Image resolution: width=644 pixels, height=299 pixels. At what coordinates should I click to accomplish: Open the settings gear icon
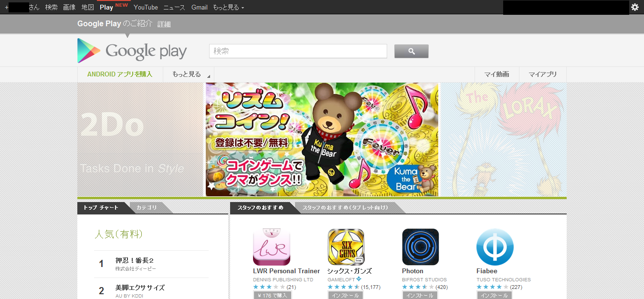[634, 7]
